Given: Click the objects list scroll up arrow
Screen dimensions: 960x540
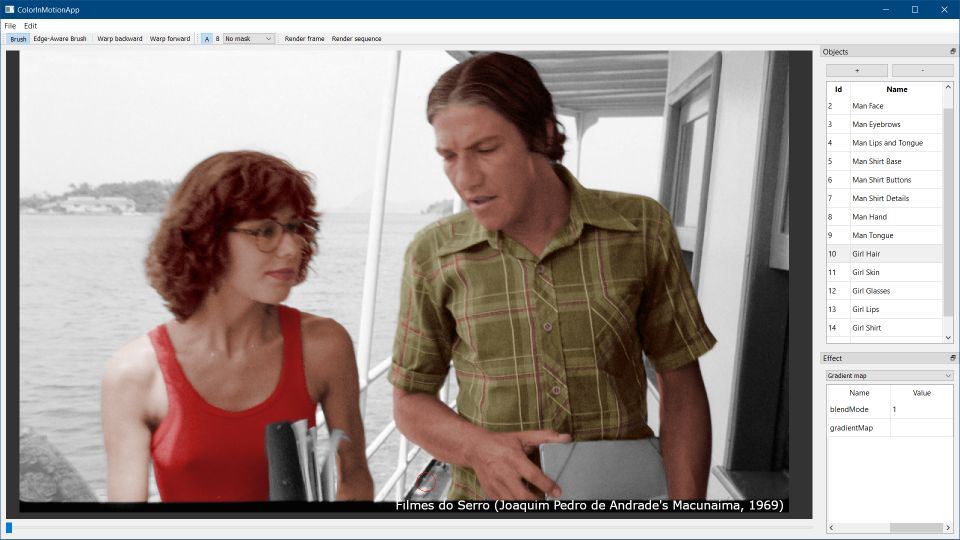Looking at the screenshot, I should pos(948,87).
